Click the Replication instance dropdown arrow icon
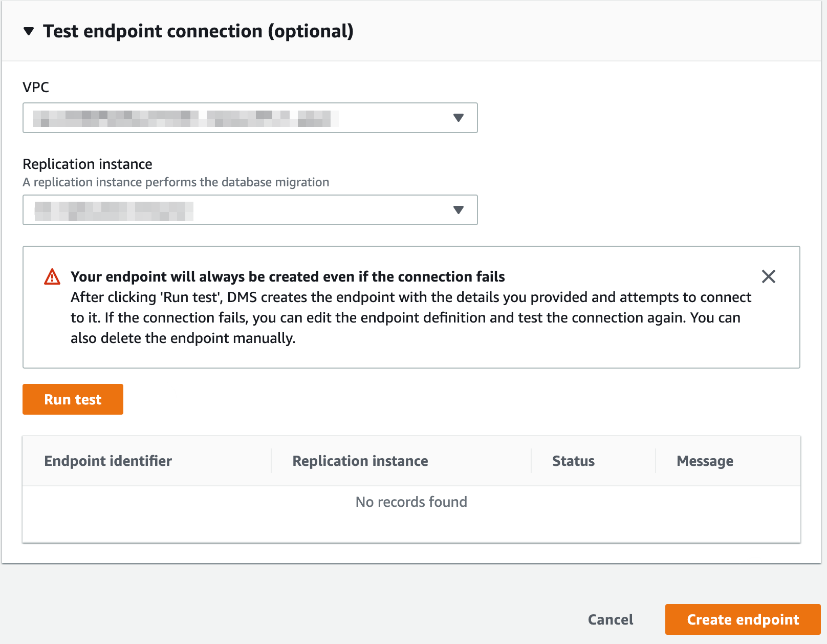 458,209
